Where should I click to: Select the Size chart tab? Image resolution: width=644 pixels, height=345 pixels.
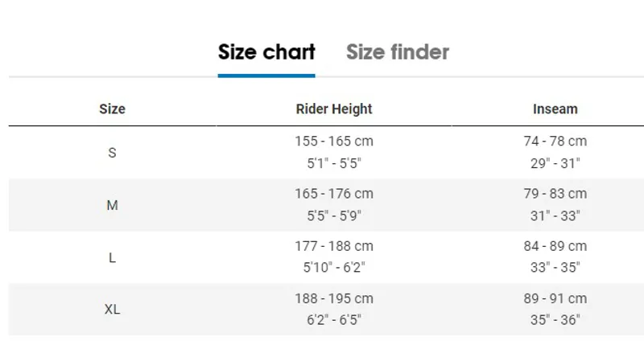[x=266, y=52]
